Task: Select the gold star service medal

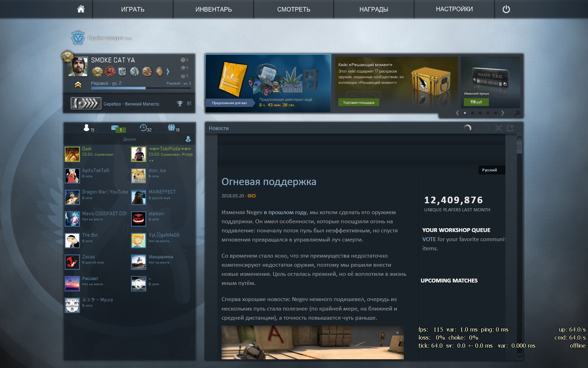Action: point(97,71)
